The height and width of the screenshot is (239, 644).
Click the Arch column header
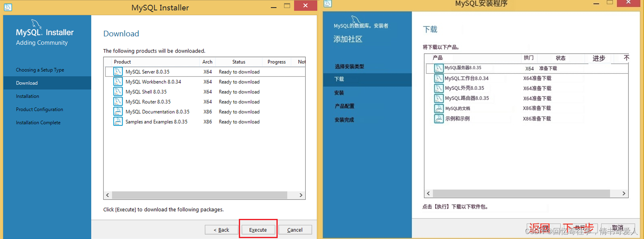click(208, 62)
